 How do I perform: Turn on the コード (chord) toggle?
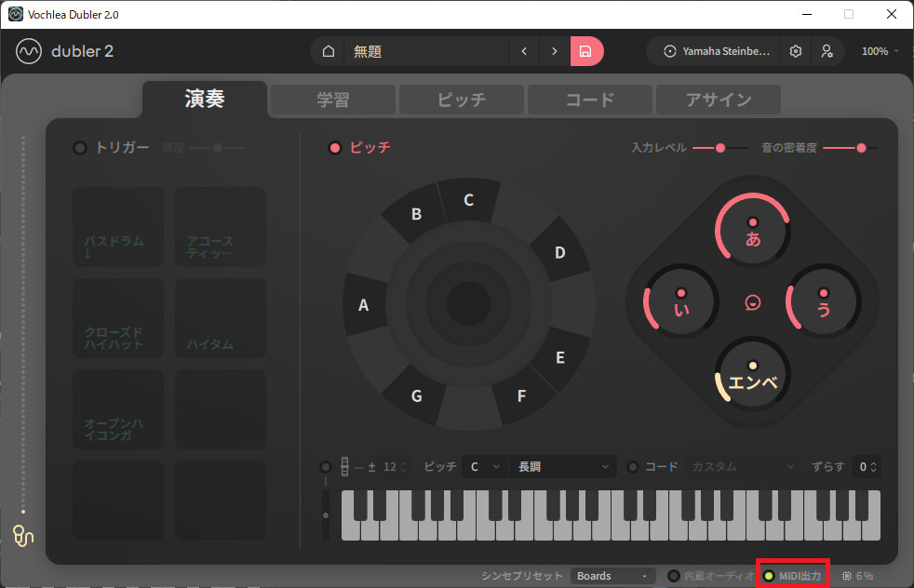(x=633, y=466)
